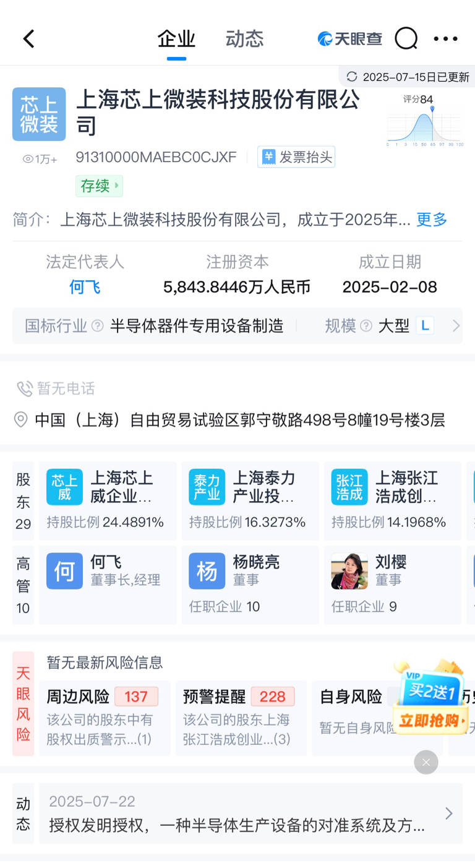
Task: Tap registered capital 5,843.8446万人民币
Action: pyautogui.click(x=237, y=287)
